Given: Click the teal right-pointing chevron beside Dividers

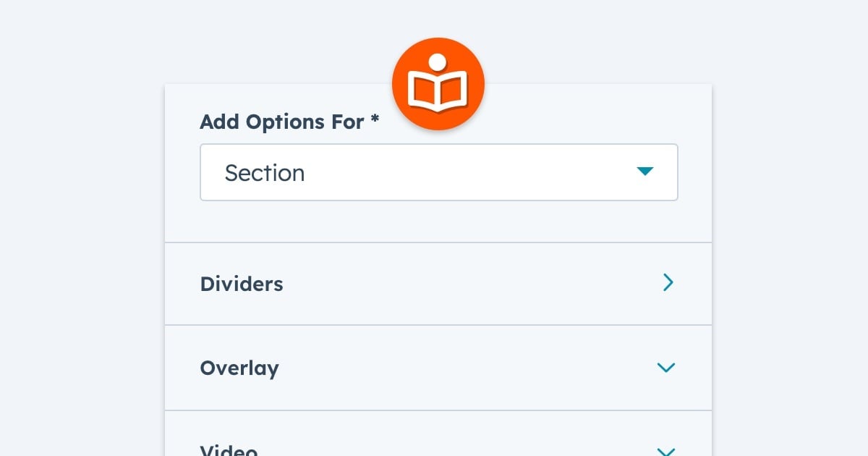Looking at the screenshot, I should click(x=668, y=283).
